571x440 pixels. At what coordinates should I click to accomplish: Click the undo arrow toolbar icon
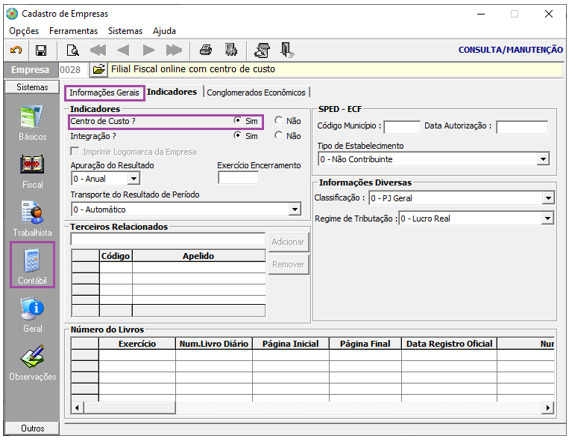point(16,50)
